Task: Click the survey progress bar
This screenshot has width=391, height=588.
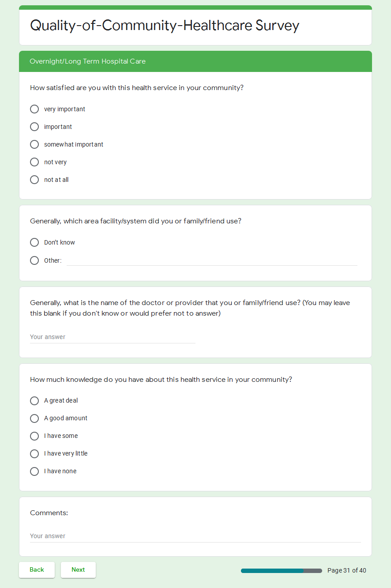Action: pyautogui.click(x=282, y=571)
